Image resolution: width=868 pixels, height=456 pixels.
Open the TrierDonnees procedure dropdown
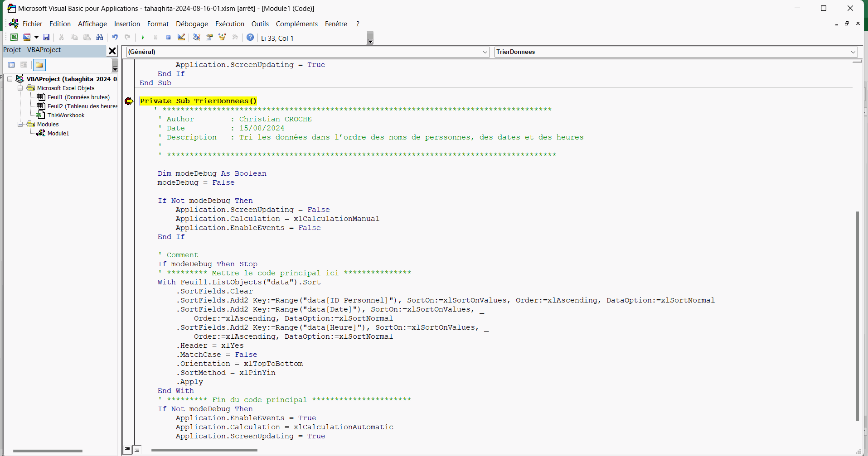pyautogui.click(x=853, y=52)
